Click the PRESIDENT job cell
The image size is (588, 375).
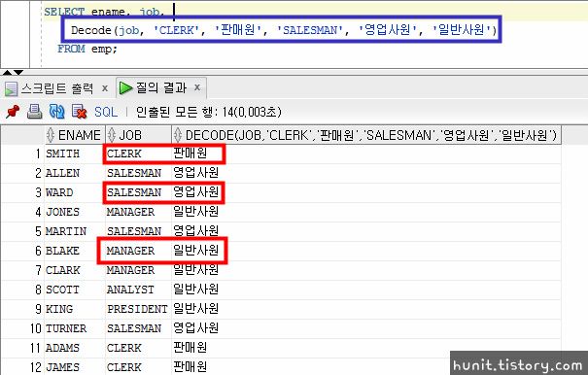pos(137,309)
